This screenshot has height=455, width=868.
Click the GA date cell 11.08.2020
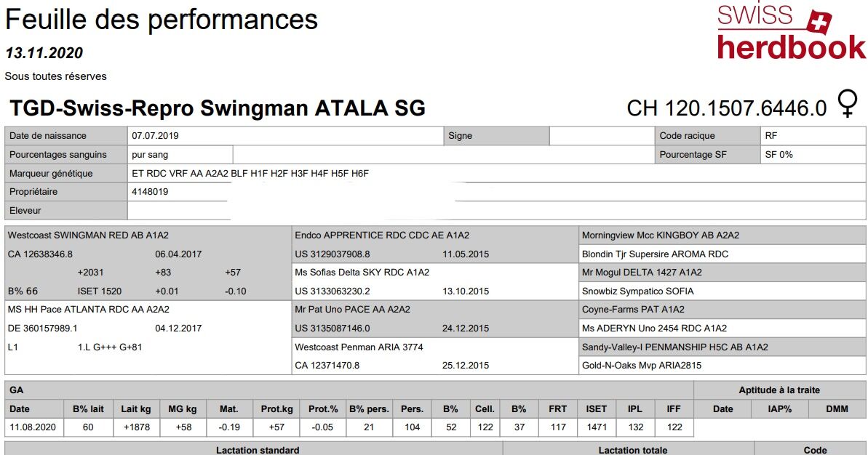point(33,427)
